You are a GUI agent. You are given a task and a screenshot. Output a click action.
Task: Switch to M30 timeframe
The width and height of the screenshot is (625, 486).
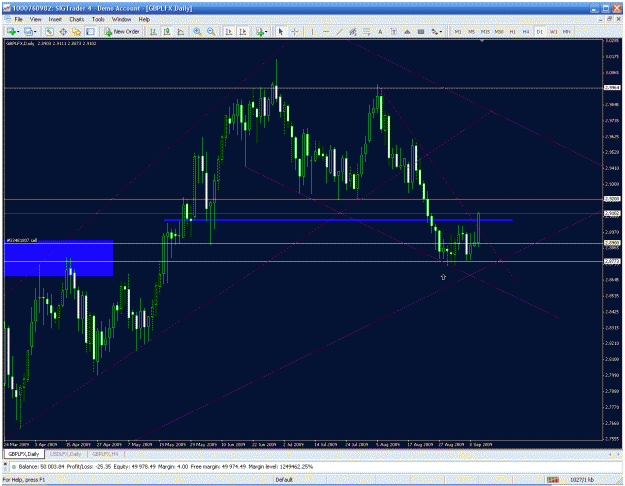point(499,31)
